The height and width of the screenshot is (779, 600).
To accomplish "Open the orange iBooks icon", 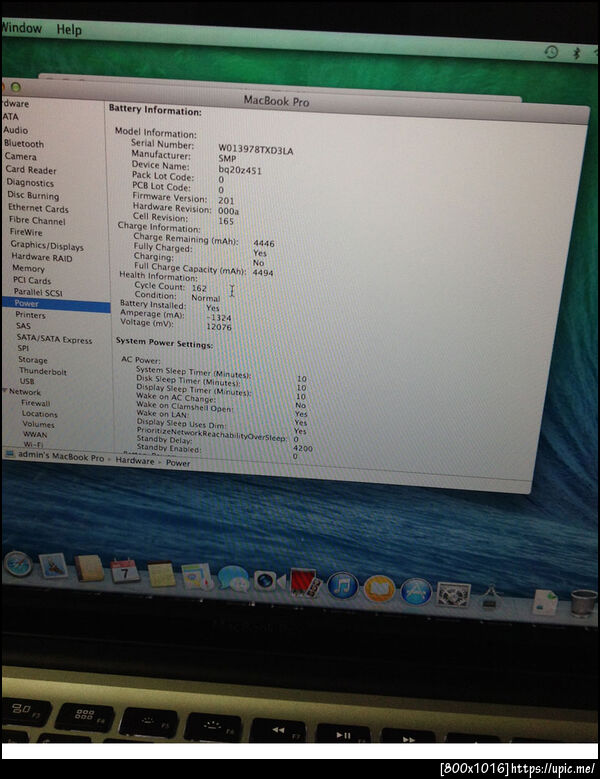I will pyautogui.click(x=379, y=589).
